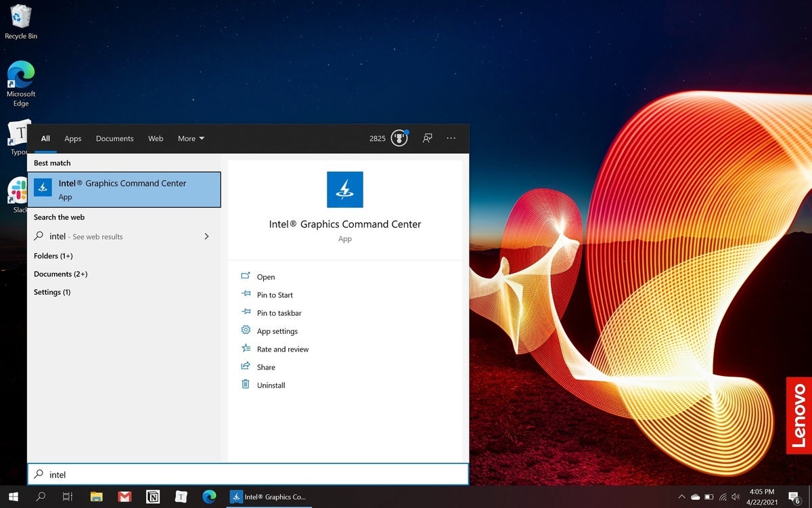Click the taskbar search magnifier icon
The image size is (812, 508).
click(41, 496)
